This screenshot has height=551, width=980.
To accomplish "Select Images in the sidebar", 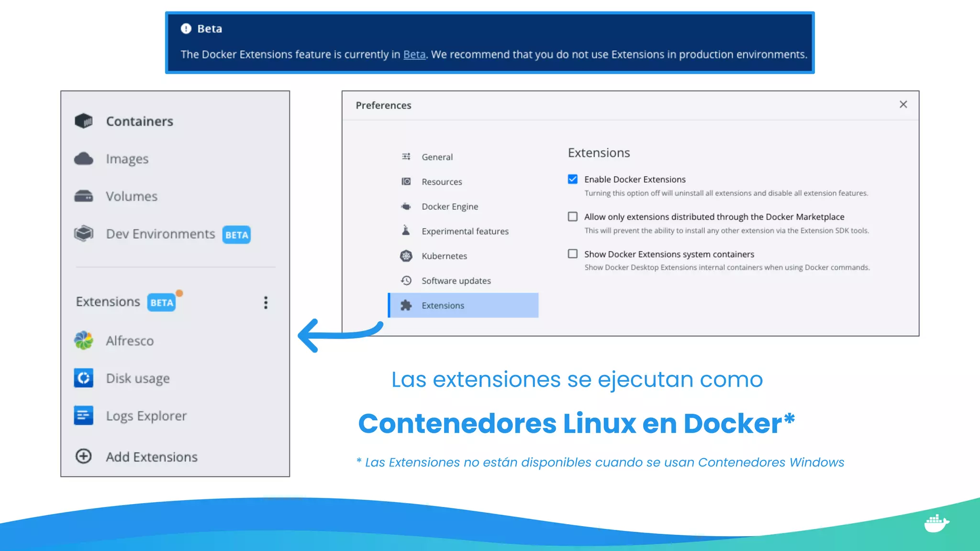I will (127, 159).
